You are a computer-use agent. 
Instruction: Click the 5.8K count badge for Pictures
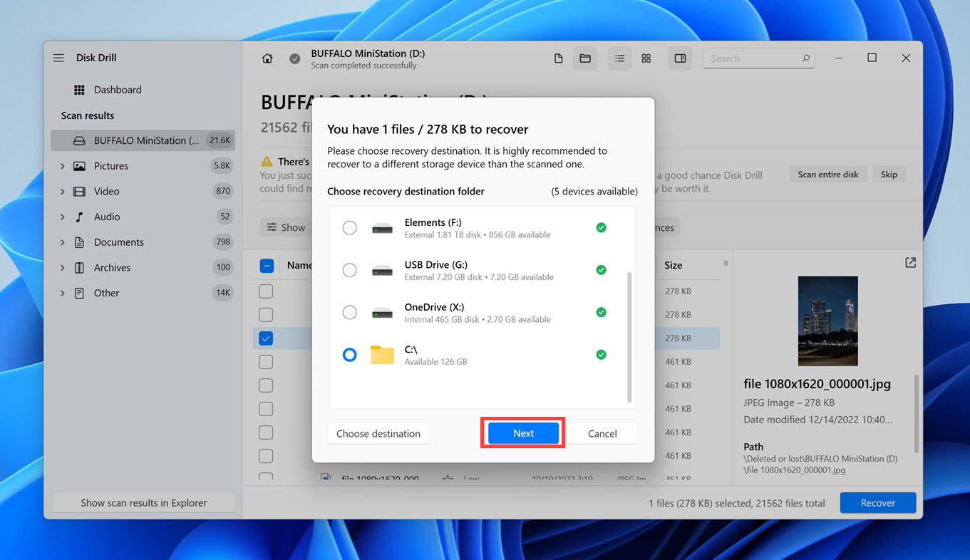[x=222, y=166]
